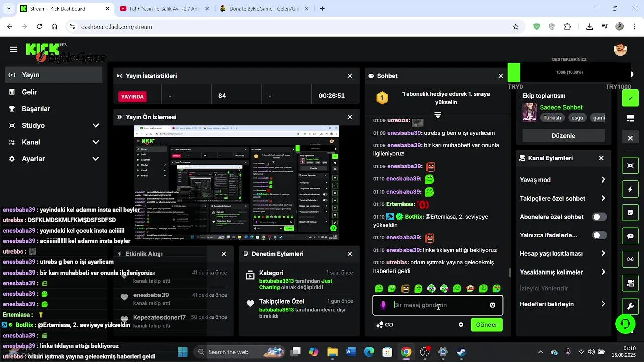This screenshot has width=644, height=362.
Task: Close the Kanal Eylemleri panel
Action: click(x=601, y=158)
